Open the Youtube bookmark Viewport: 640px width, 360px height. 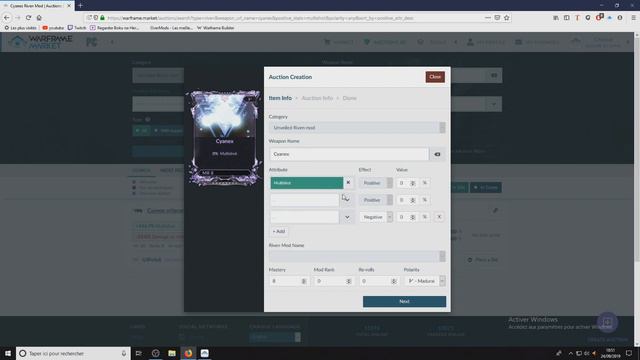(x=53, y=28)
